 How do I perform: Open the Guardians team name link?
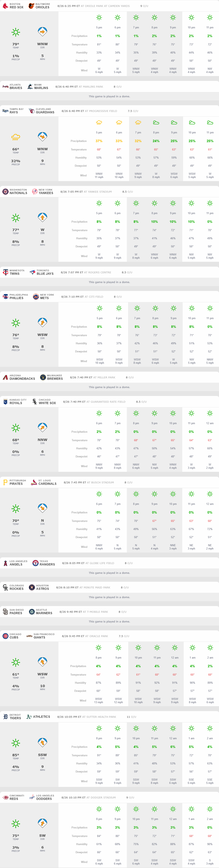[45, 112]
